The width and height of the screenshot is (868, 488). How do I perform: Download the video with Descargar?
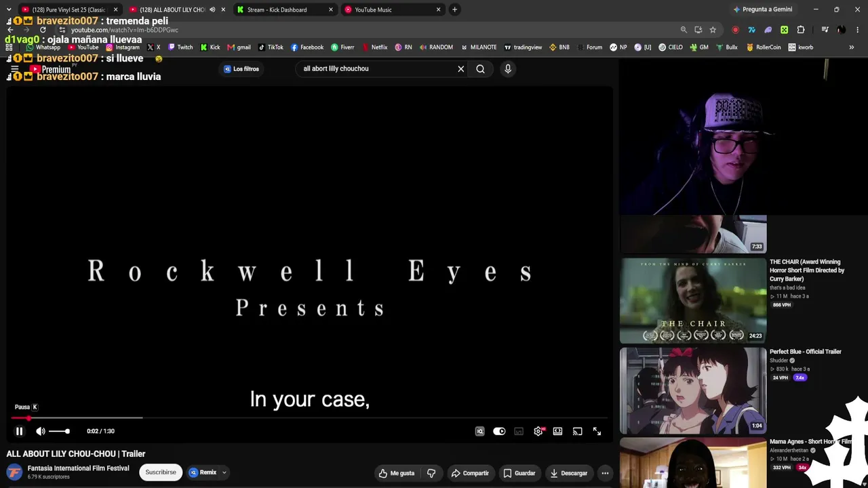click(568, 473)
